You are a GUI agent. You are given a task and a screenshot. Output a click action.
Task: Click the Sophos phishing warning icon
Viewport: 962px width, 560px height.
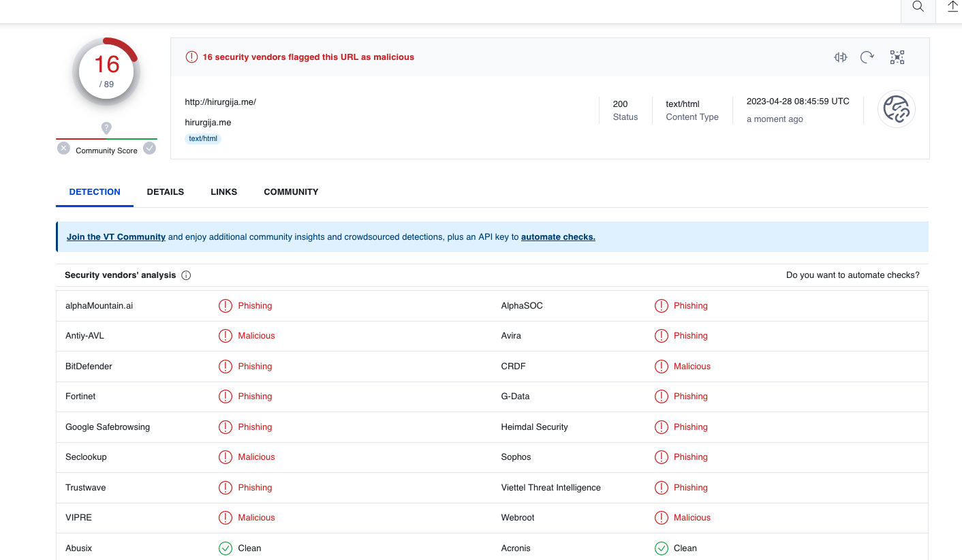click(x=662, y=457)
